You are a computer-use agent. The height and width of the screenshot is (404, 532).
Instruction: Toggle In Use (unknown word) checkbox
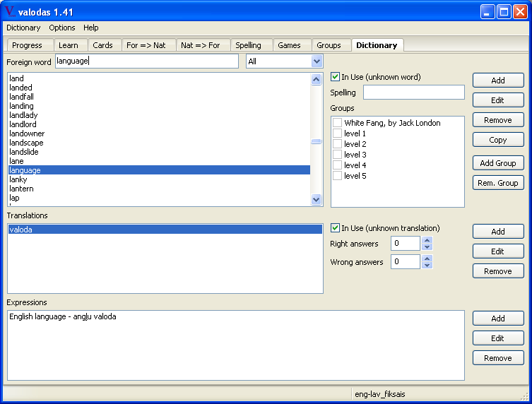coord(336,77)
